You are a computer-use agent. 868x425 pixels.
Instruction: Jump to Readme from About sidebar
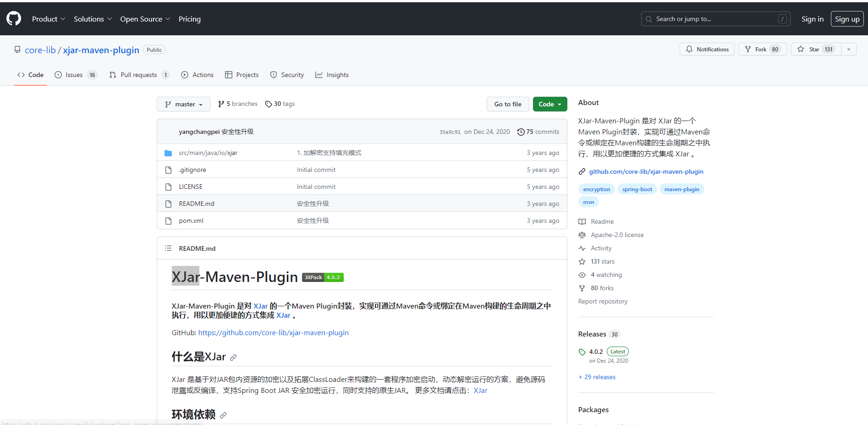click(596, 221)
